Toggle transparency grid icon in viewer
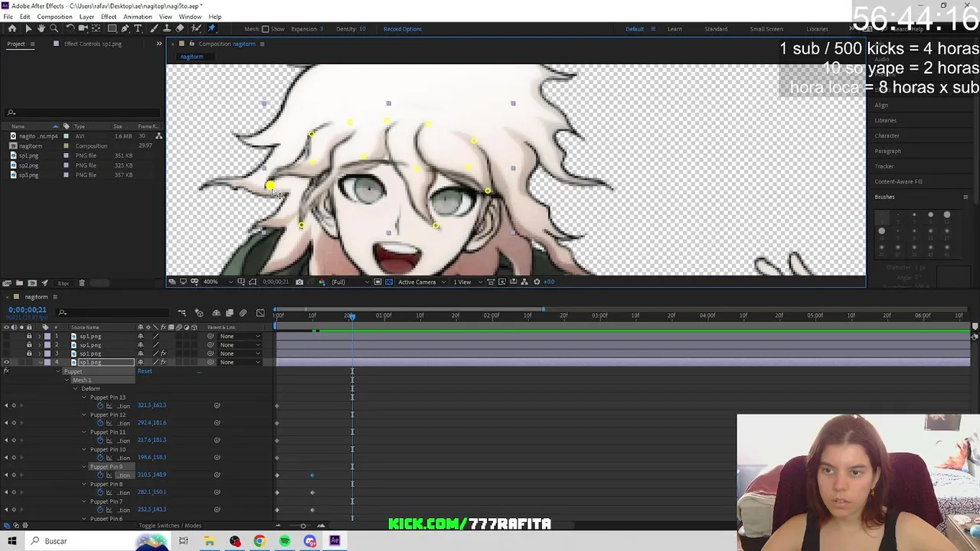980x551 pixels. click(x=389, y=282)
